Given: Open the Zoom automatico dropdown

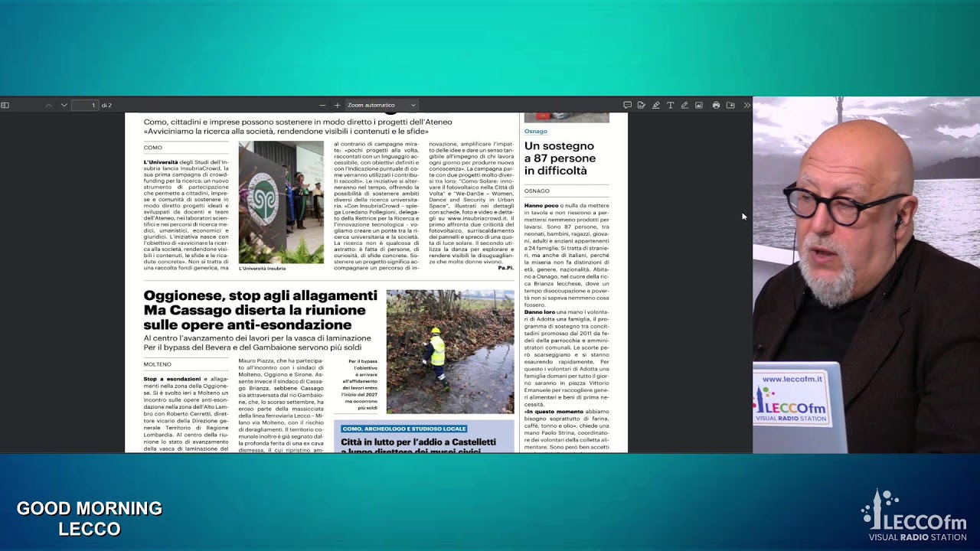Looking at the screenshot, I should tap(381, 105).
